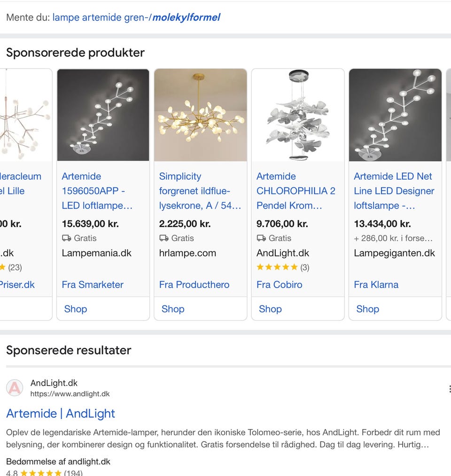Click the Lampemania Artemide ceiling lamp image
Screen dimensions: 451x476
click(103, 115)
